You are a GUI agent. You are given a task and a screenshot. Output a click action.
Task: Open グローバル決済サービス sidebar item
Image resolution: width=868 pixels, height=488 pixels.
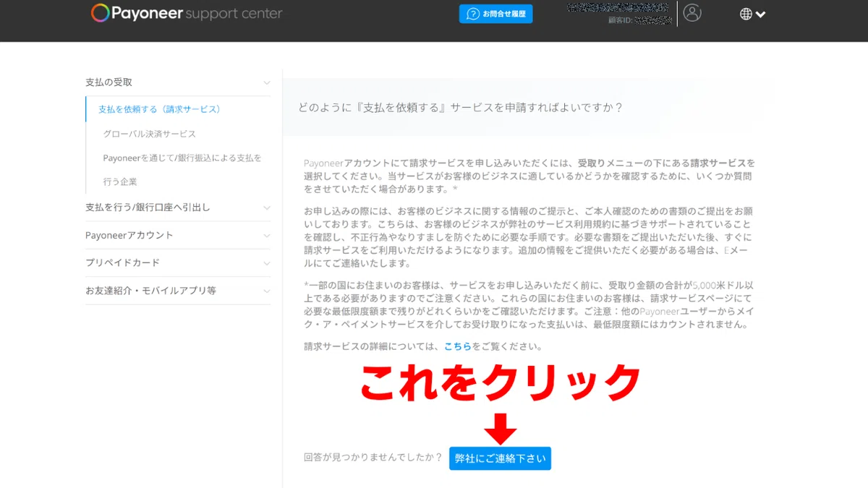coord(150,134)
